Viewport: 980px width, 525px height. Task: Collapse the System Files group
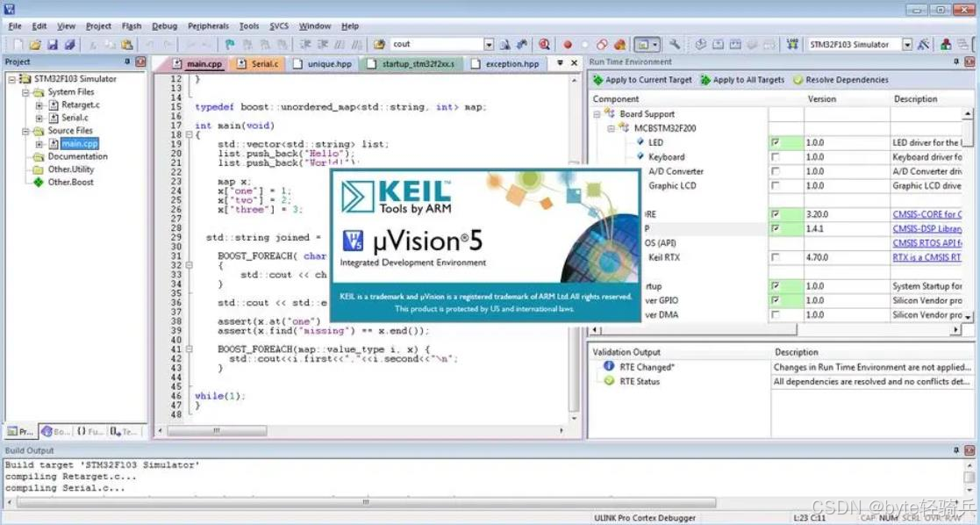coord(25,92)
